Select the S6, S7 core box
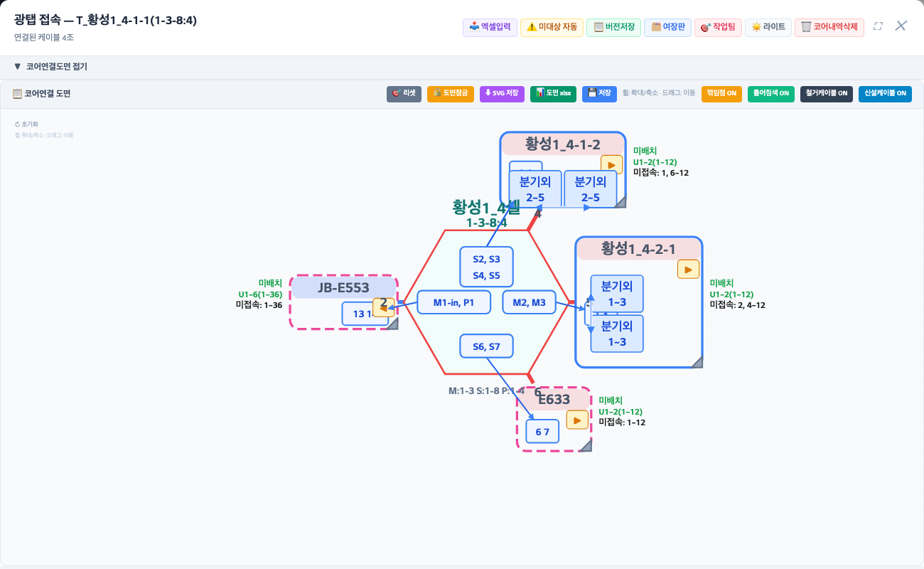 click(486, 346)
